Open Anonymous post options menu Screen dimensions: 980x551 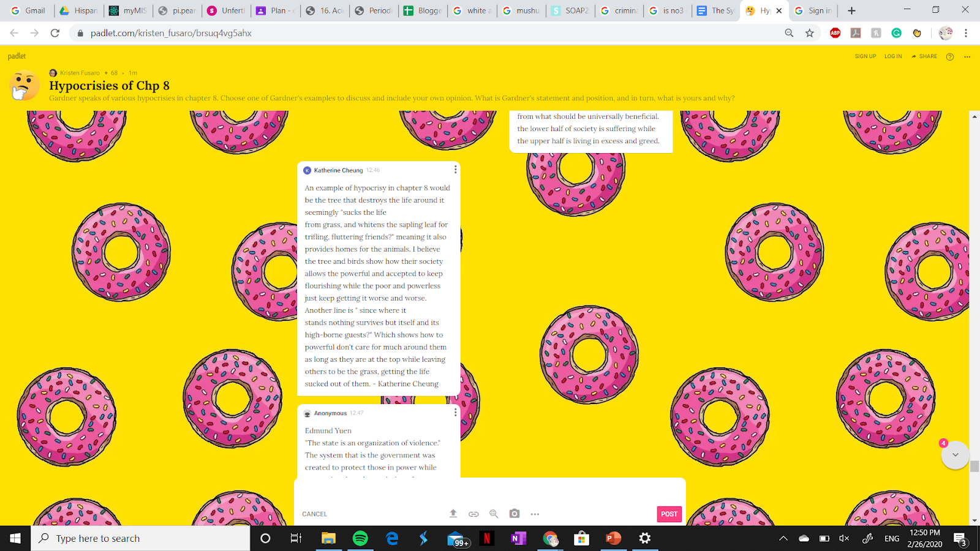coord(455,413)
